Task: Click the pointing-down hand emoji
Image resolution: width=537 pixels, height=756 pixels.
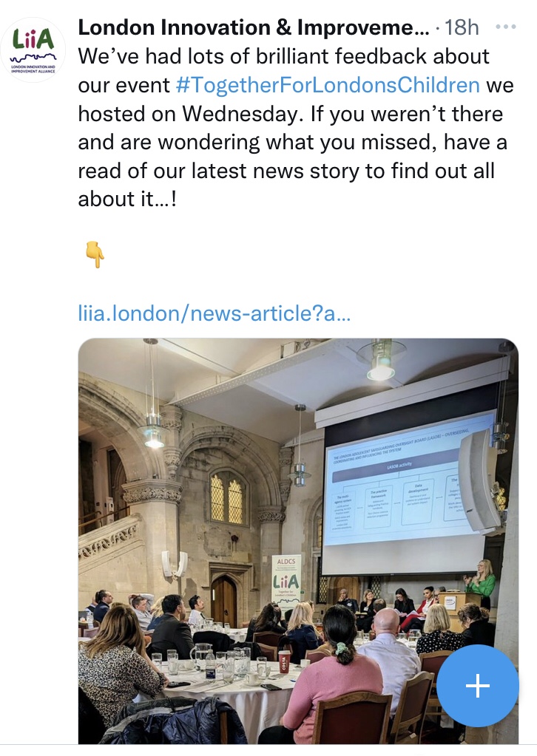Action: (94, 255)
